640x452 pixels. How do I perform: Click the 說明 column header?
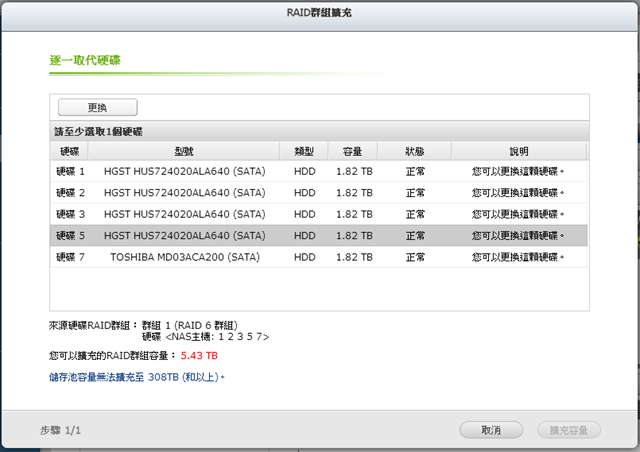coord(519,151)
